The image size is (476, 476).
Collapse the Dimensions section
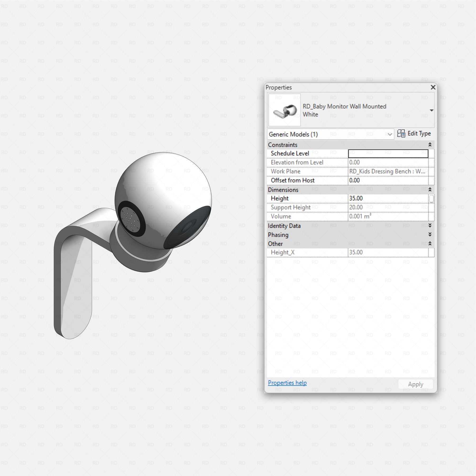(430, 190)
